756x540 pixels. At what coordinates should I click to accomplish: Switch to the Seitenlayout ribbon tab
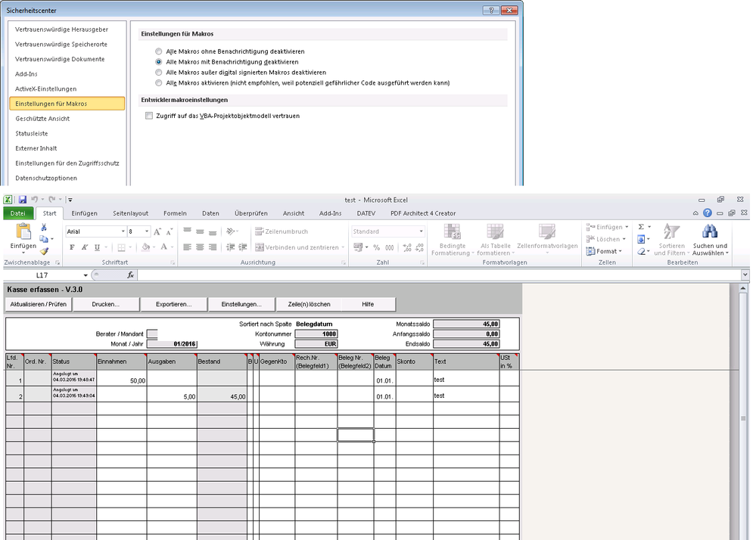[x=130, y=213]
